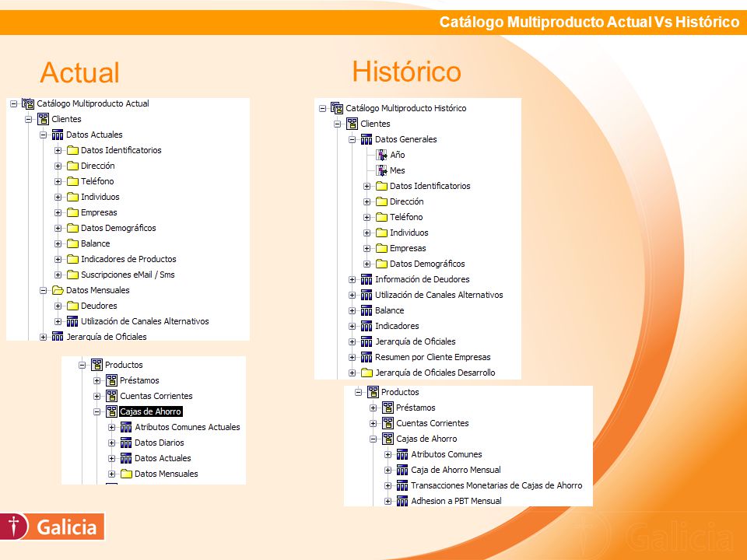Click the Utilización de Canales Alternativos icon in Actual
Viewport: 747px width, 560px height.
click(x=72, y=321)
